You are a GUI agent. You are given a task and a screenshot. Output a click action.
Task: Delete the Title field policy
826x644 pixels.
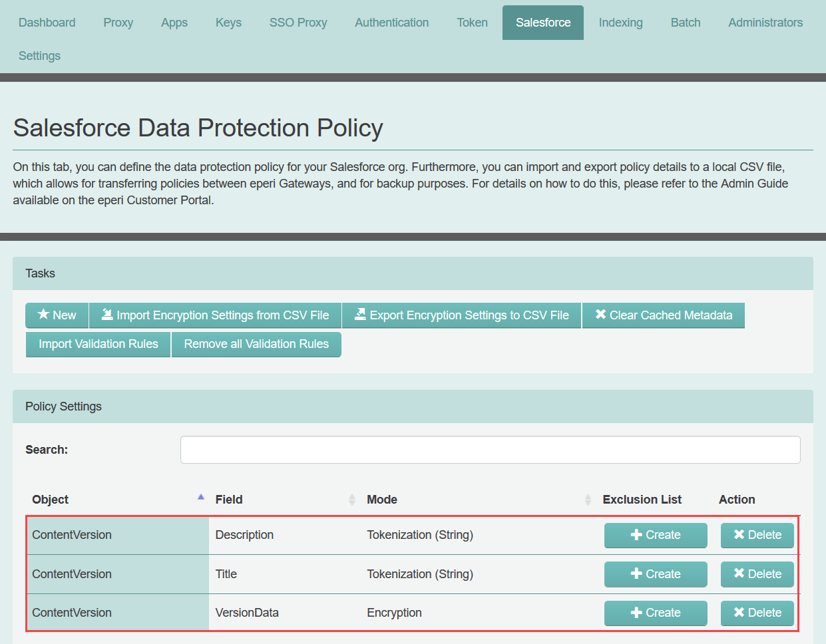(757, 574)
